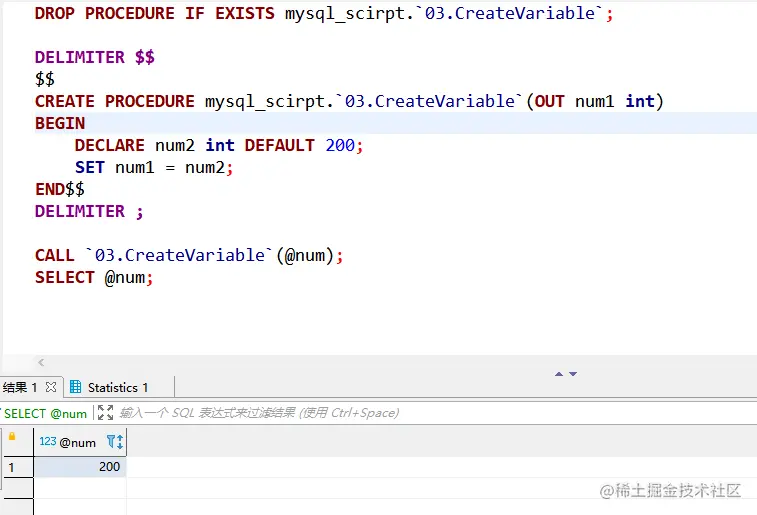Viewport: 757px width, 515px height.
Task: Click the expand filter panel icon
Action: [x=105, y=413]
